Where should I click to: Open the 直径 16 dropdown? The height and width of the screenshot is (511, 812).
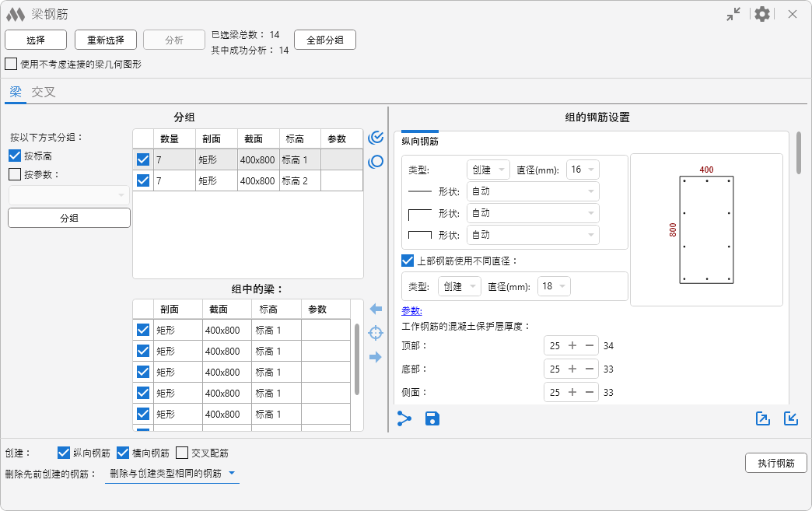coord(583,170)
